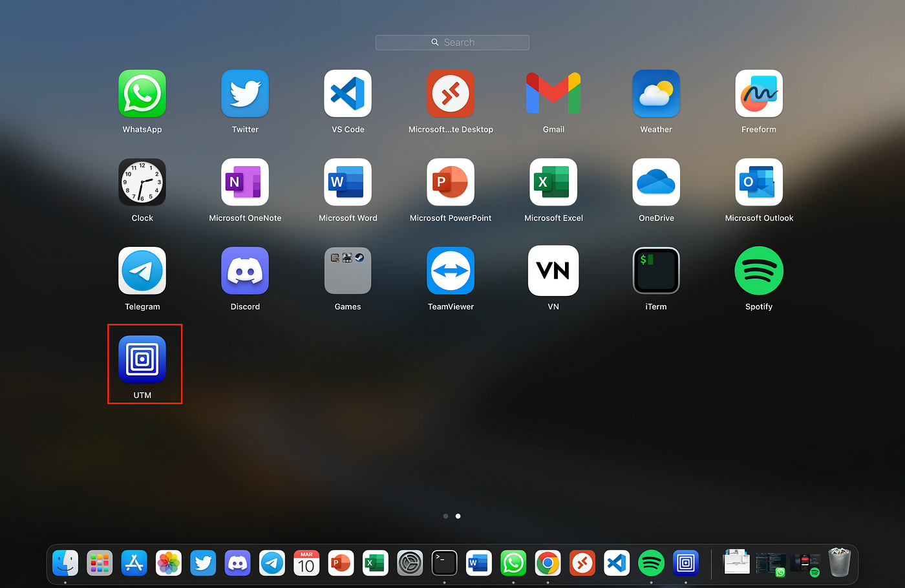Click the Discord icon in the Dock
Viewport: 905px width, 588px height.
coord(238,563)
